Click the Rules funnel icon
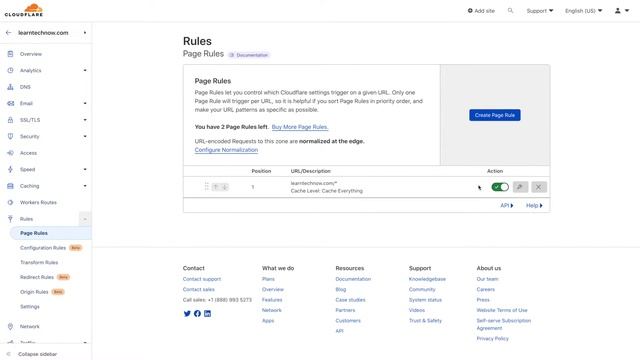The height and width of the screenshot is (360, 640). pos(11,219)
